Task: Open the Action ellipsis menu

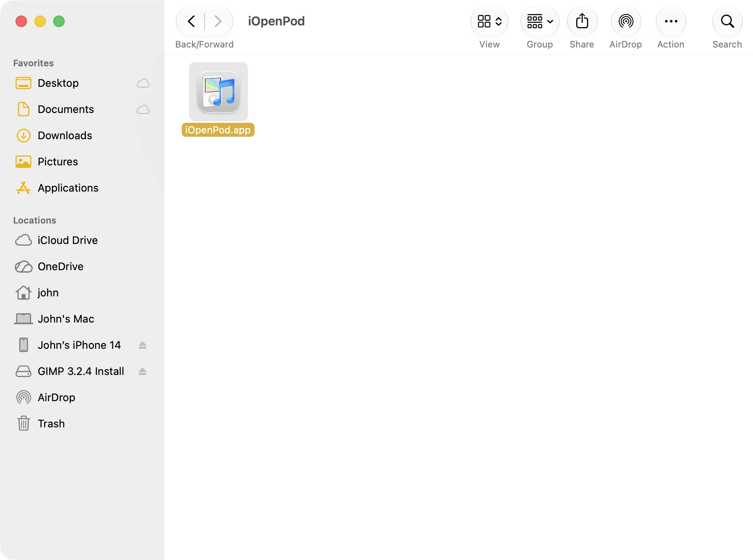Action: pos(671,21)
